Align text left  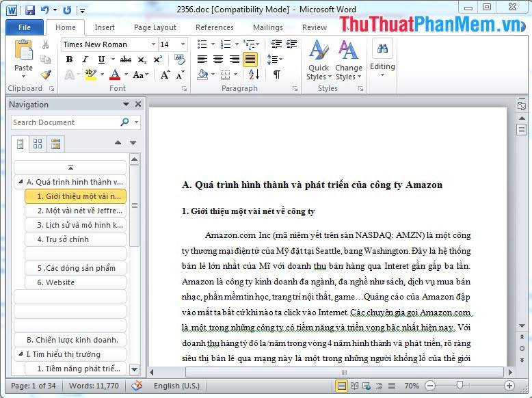(202, 59)
